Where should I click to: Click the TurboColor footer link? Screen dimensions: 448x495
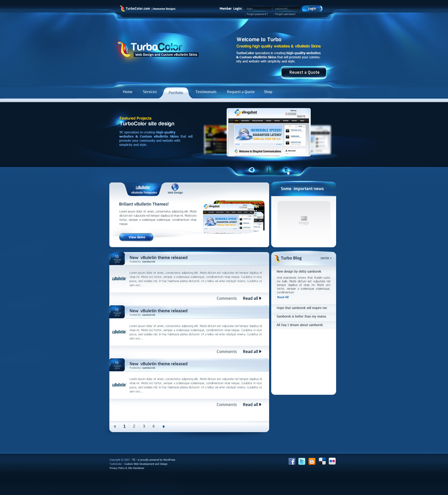(x=116, y=464)
